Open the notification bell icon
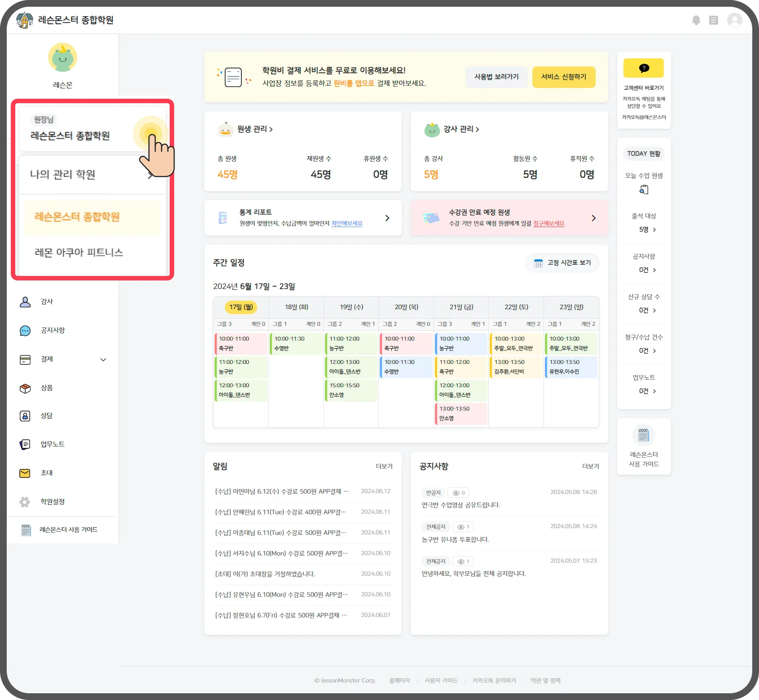Image resolution: width=759 pixels, height=700 pixels. [696, 20]
